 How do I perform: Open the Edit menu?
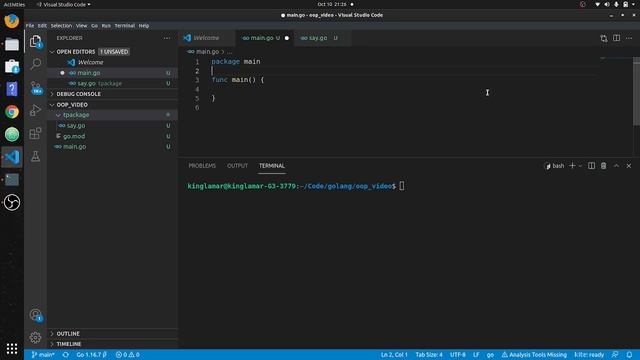click(x=42, y=25)
